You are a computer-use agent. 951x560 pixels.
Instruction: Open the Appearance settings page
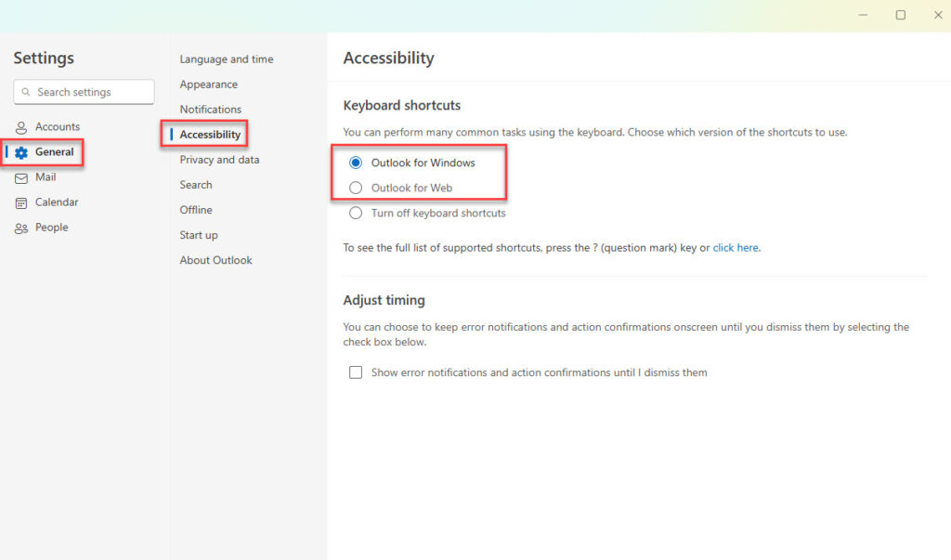(x=209, y=85)
